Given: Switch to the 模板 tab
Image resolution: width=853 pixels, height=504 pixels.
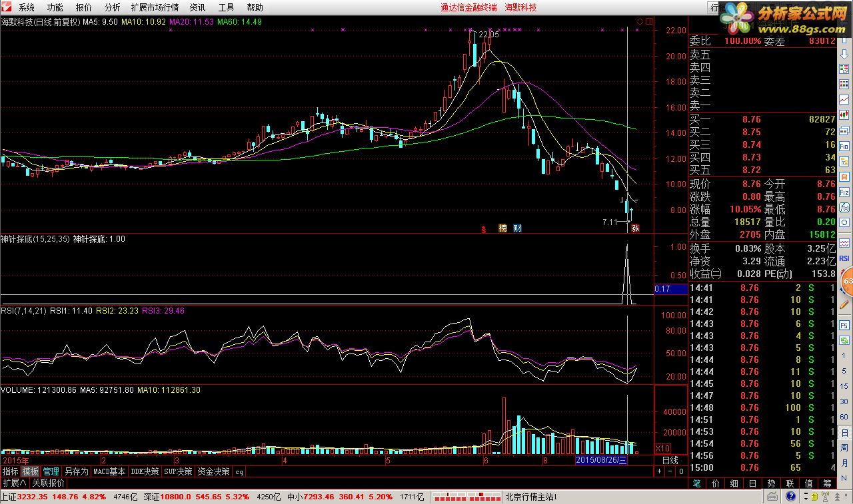Looking at the screenshot, I should (x=31, y=471).
